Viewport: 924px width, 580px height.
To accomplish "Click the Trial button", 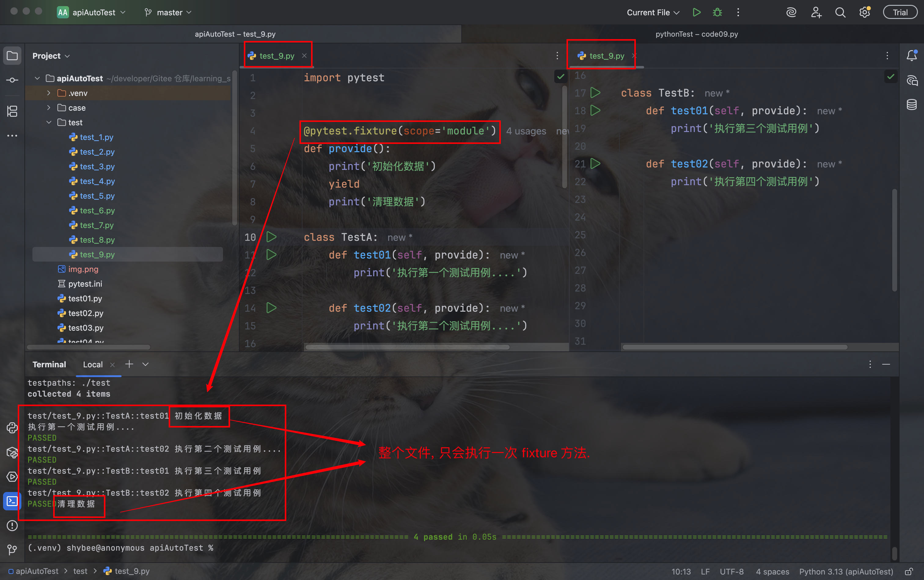I will (x=900, y=12).
